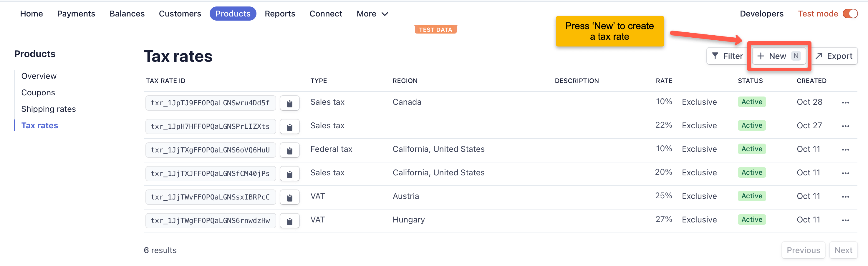Copy the Hungary VAT rate ID
This screenshot has width=868, height=266.
[x=290, y=221]
